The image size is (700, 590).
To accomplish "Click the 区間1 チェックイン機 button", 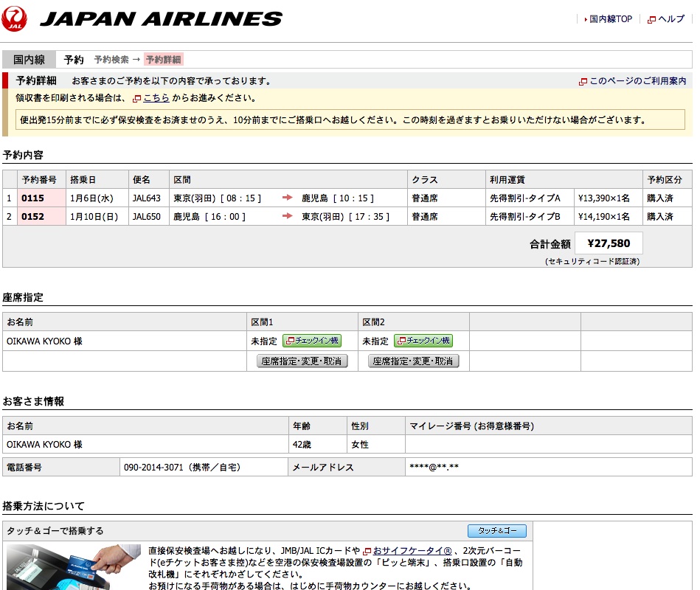I will pos(312,341).
